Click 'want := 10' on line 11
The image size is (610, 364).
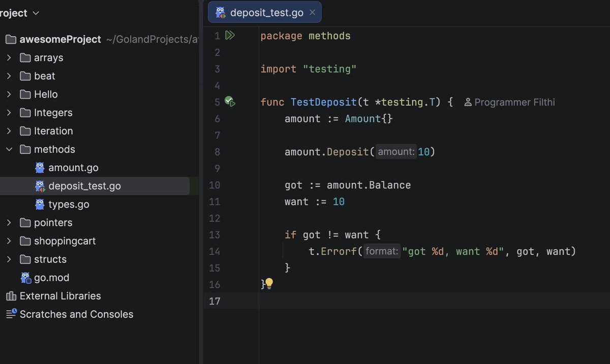pyautogui.click(x=315, y=202)
